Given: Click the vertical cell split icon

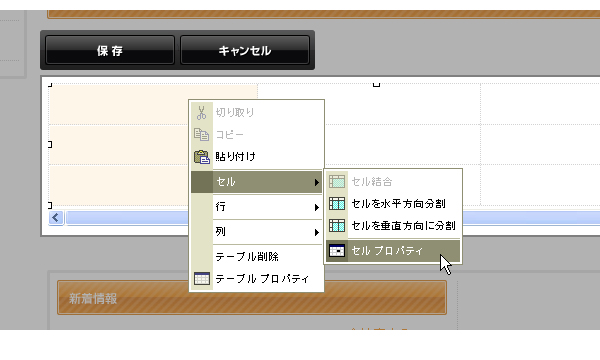Looking at the screenshot, I should tap(337, 226).
